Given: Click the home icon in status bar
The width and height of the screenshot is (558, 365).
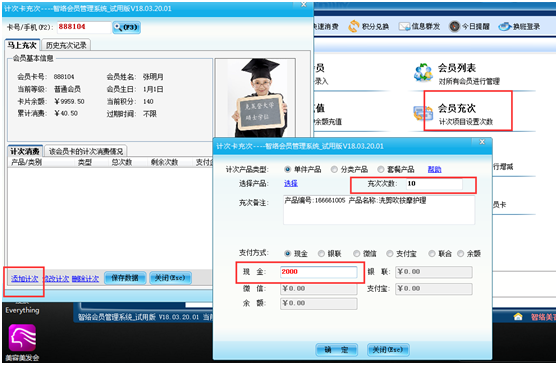Looking at the screenshot, I should pyautogui.click(x=518, y=316).
